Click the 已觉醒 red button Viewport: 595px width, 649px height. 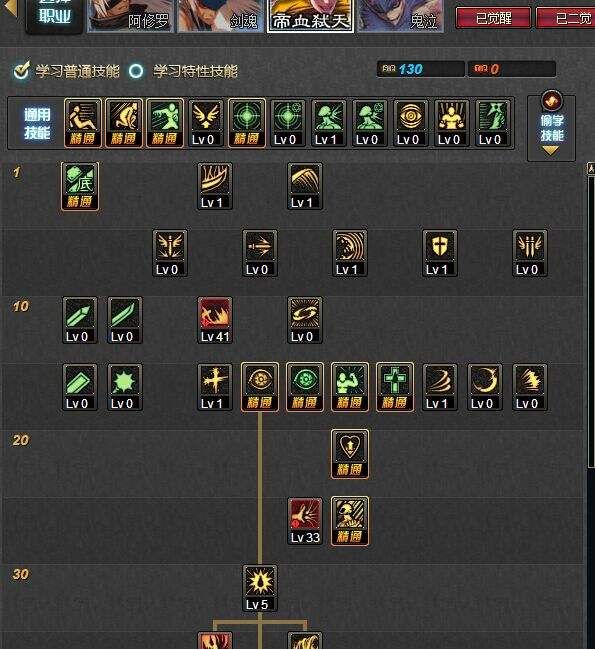(x=493, y=18)
